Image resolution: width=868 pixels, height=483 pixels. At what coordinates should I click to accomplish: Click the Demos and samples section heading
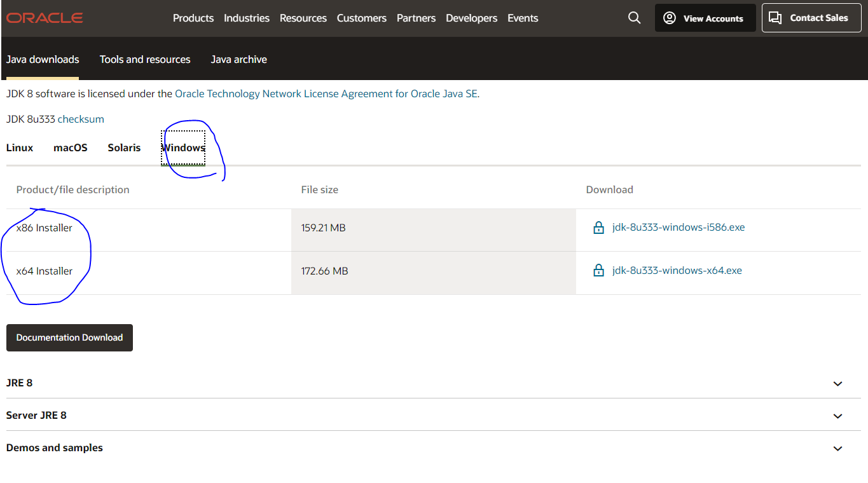(55, 447)
